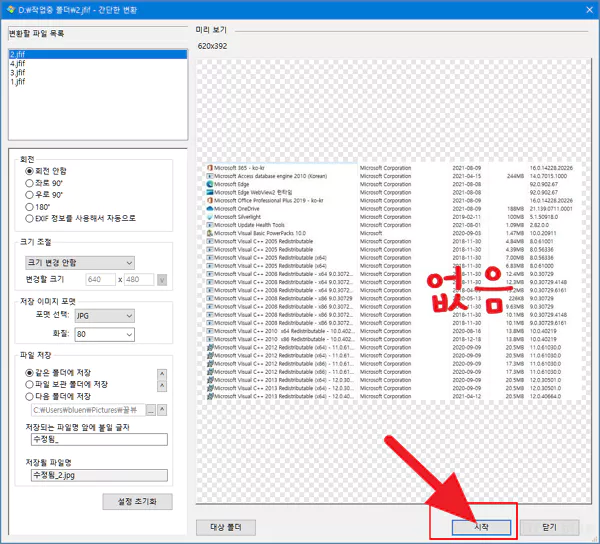Choose the 좌로 90° rotation option
The height and width of the screenshot is (544, 600).
(44, 183)
